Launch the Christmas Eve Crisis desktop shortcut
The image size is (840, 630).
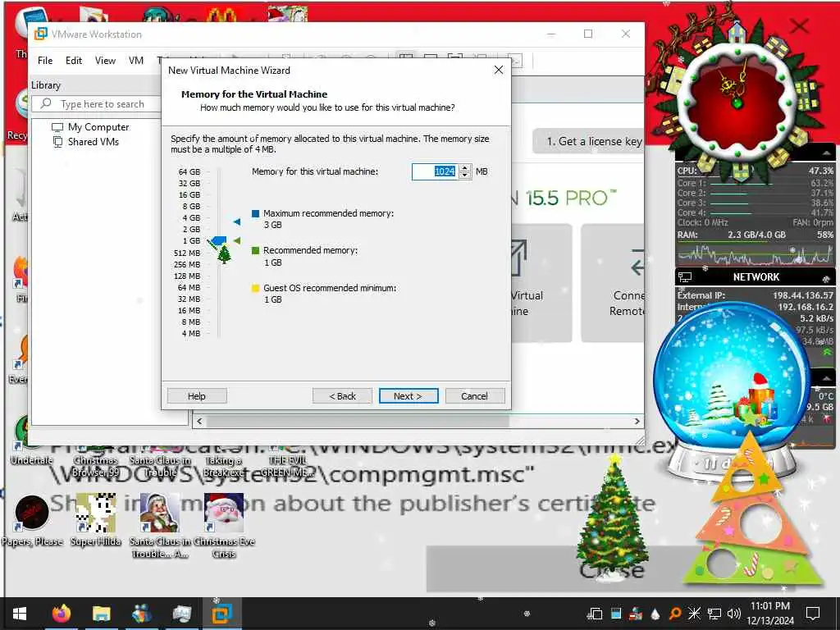(224, 526)
